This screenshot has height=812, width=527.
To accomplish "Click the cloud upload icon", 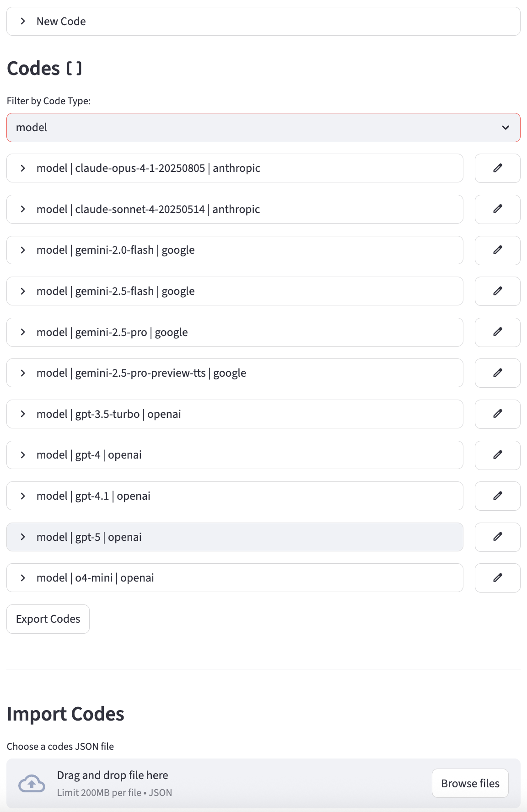I will point(32,784).
